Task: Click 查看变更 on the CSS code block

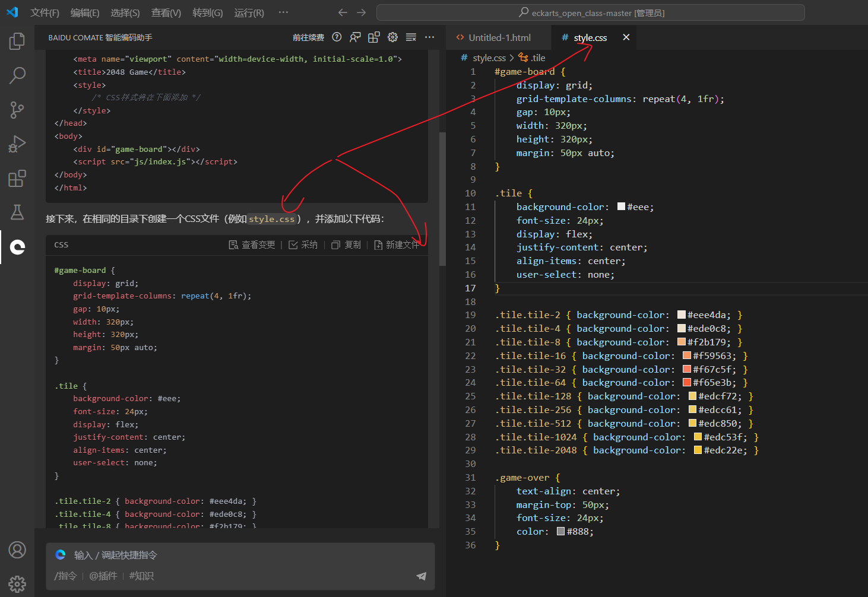Action: click(252, 245)
